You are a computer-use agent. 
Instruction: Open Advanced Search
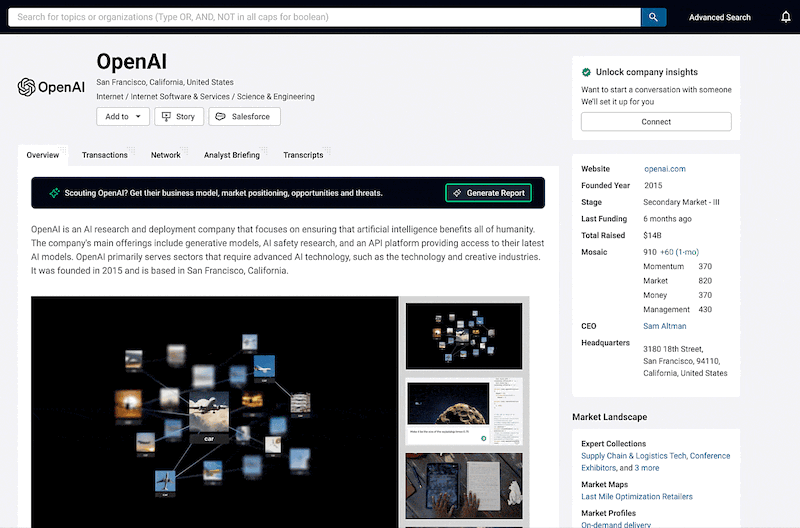click(719, 17)
